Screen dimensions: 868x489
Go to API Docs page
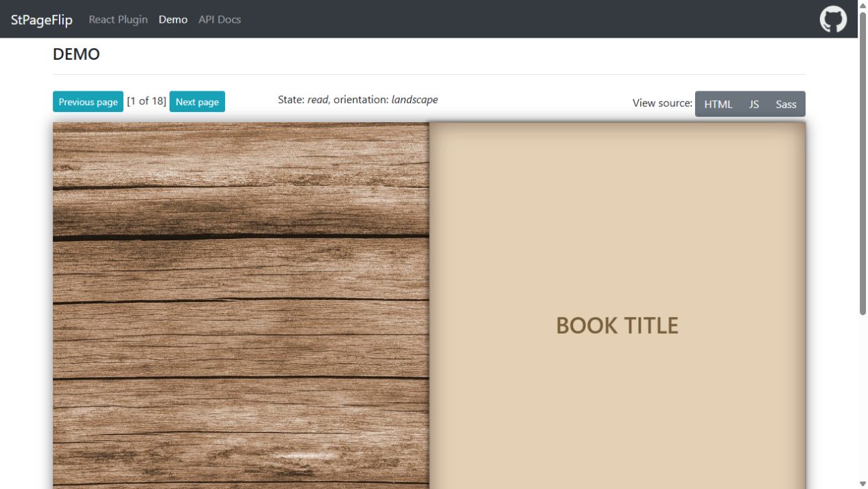click(220, 19)
